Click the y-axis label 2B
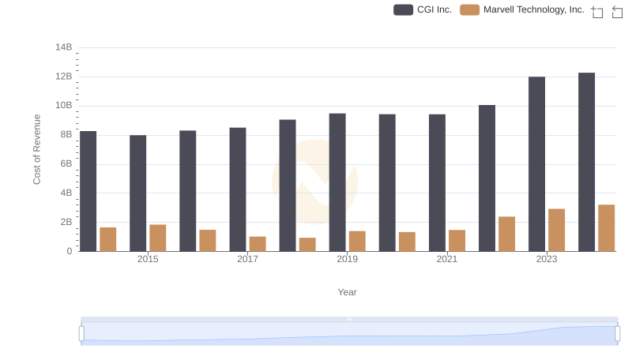Screen dimensions: 632x364 [66, 222]
